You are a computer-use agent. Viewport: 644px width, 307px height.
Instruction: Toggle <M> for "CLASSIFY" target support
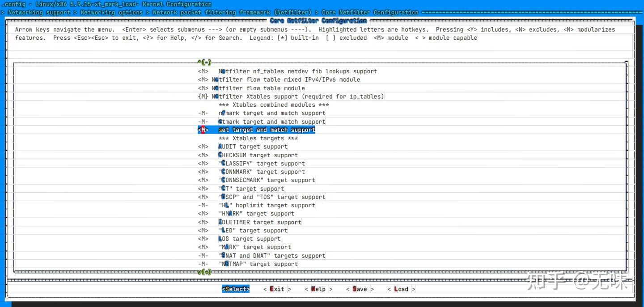pyautogui.click(x=203, y=164)
